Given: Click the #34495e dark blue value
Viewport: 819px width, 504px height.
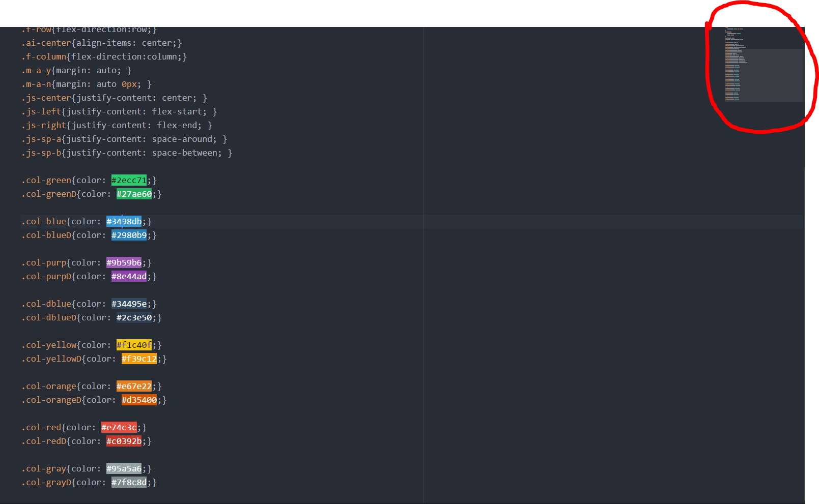Looking at the screenshot, I should point(129,304).
